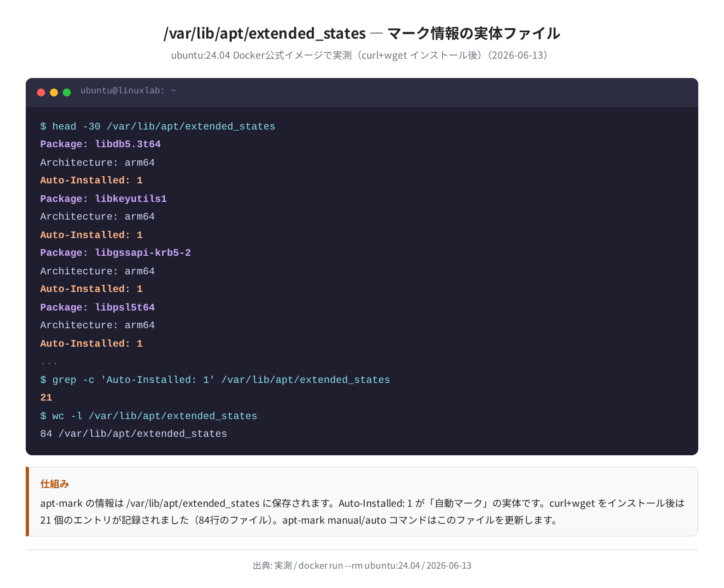Click the yellow minimize dot in terminal title bar
Viewport: 724px width, 588px height.
point(54,93)
